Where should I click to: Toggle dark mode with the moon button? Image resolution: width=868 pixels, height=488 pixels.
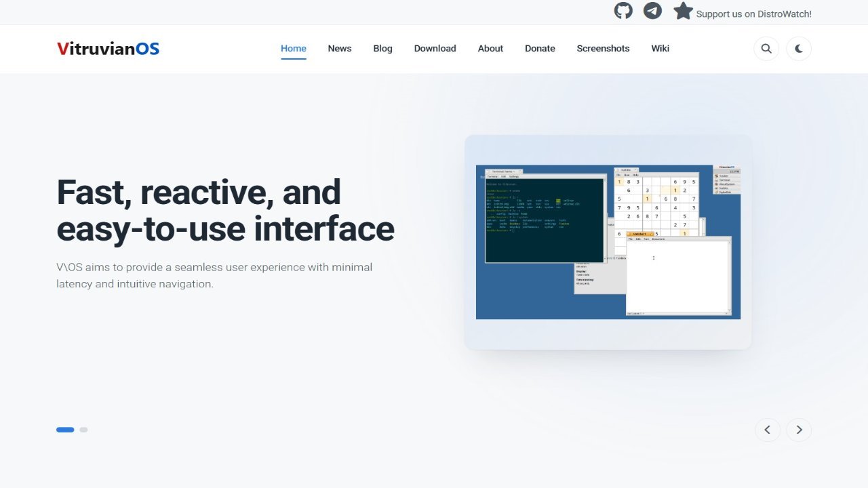[799, 49]
